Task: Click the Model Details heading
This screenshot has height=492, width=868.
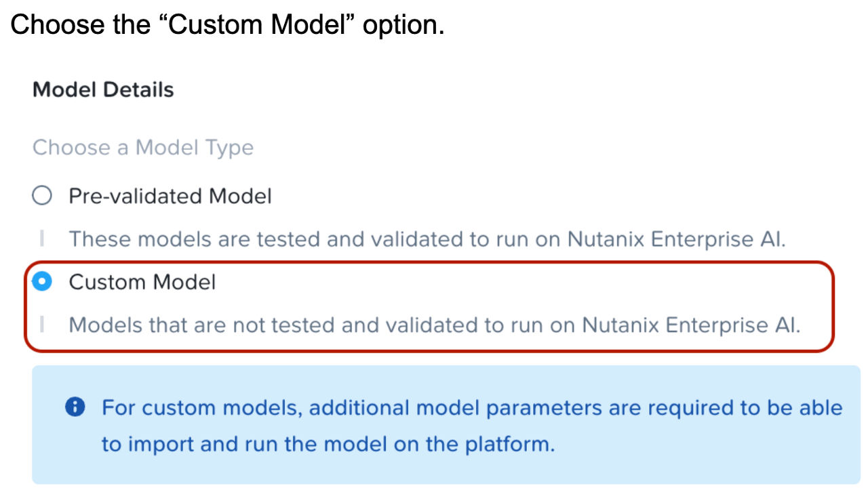Action: pos(102,89)
